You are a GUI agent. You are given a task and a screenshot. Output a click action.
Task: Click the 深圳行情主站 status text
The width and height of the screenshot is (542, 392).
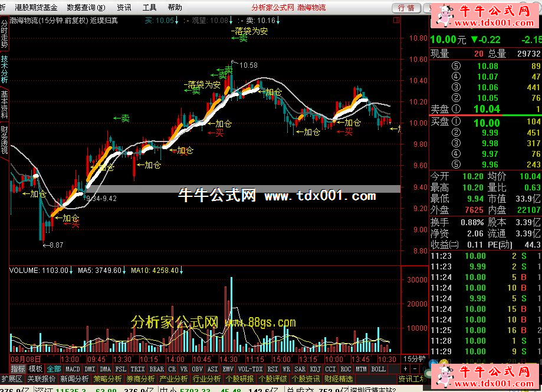tap(372, 389)
